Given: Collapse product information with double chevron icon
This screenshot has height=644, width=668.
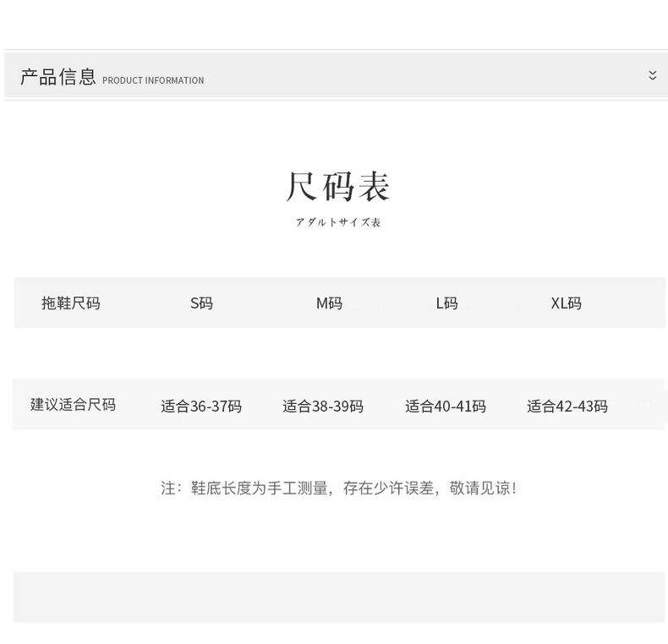Looking at the screenshot, I should click(x=652, y=75).
